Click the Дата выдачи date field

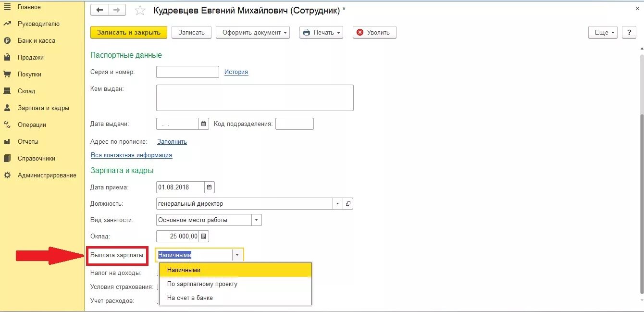[178, 124]
